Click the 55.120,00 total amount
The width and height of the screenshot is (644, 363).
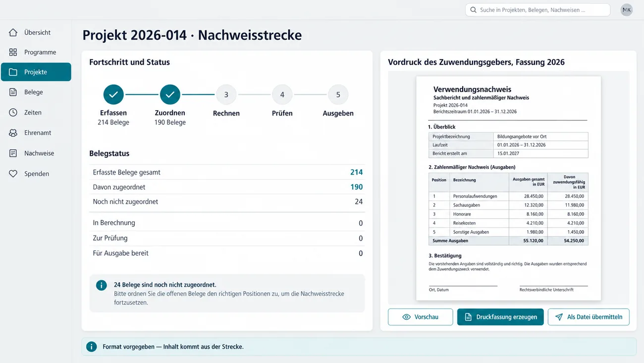(x=533, y=241)
